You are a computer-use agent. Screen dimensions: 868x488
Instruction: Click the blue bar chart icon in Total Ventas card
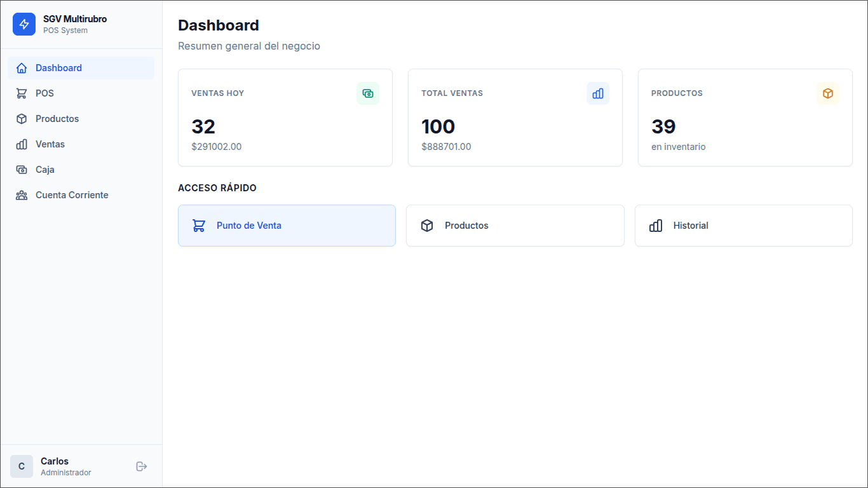[x=598, y=93]
